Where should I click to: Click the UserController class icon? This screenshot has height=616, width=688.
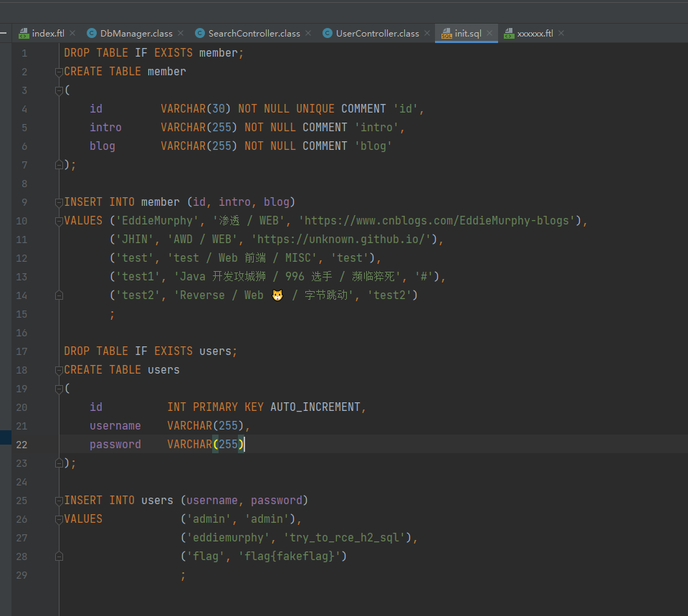coord(328,34)
